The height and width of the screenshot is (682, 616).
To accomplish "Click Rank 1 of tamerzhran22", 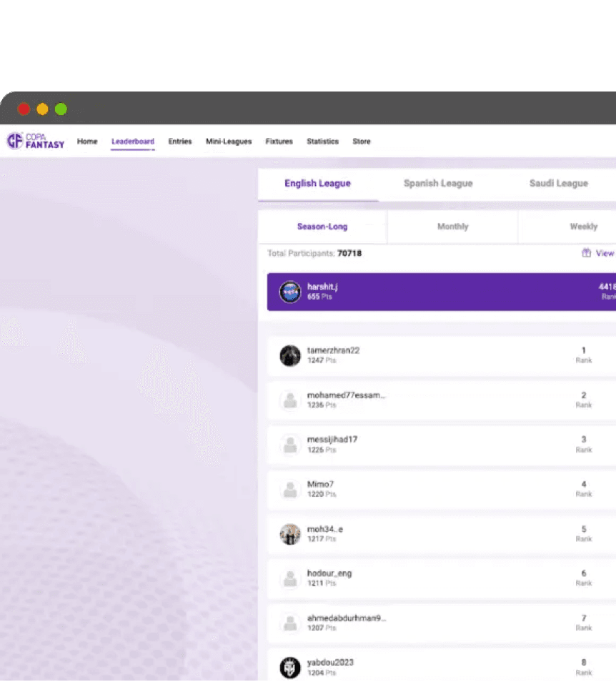I will click(x=584, y=355).
